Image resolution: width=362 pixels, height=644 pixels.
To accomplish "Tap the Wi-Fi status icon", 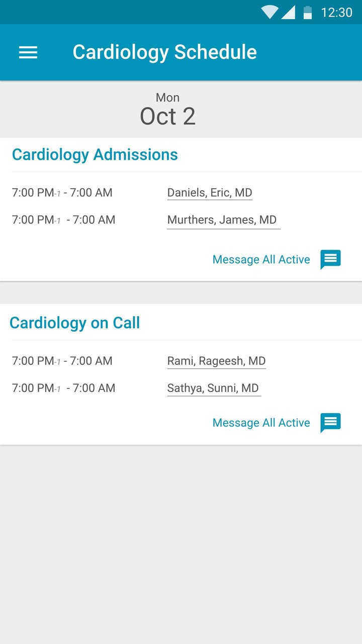I will [x=269, y=12].
